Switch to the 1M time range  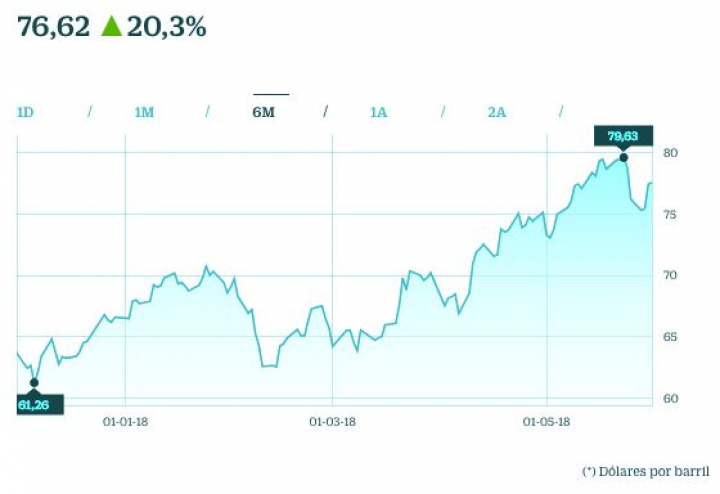[144, 112]
